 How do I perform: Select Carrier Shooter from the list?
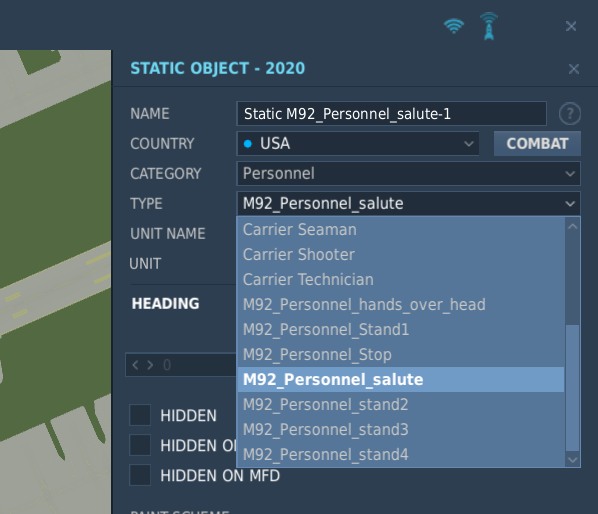point(401,255)
